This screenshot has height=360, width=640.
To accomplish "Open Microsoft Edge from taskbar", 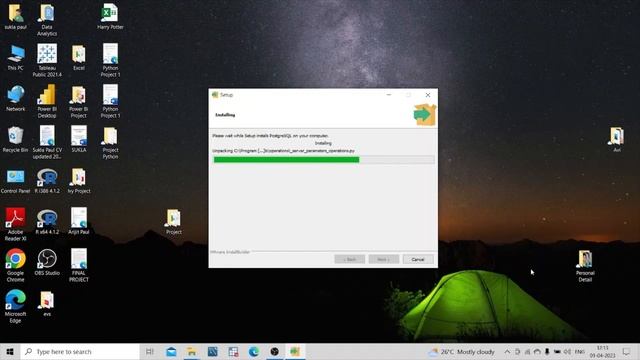I will coord(253,351).
